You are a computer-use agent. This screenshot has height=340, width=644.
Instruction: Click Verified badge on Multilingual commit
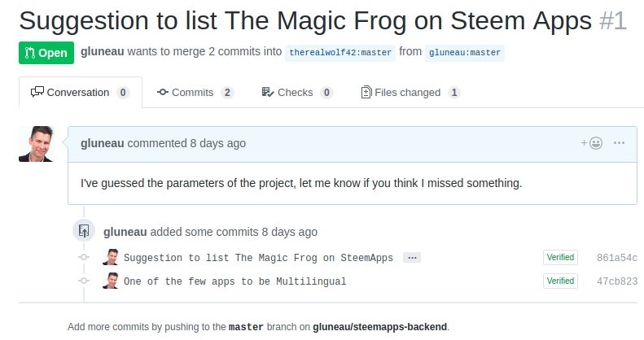click(x=560, y=281)
